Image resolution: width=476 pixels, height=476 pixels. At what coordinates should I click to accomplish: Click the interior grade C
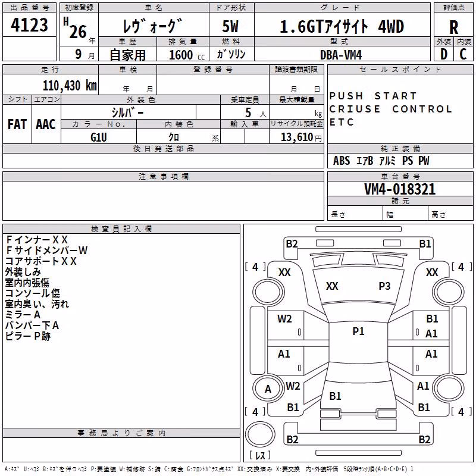[464, 54]
